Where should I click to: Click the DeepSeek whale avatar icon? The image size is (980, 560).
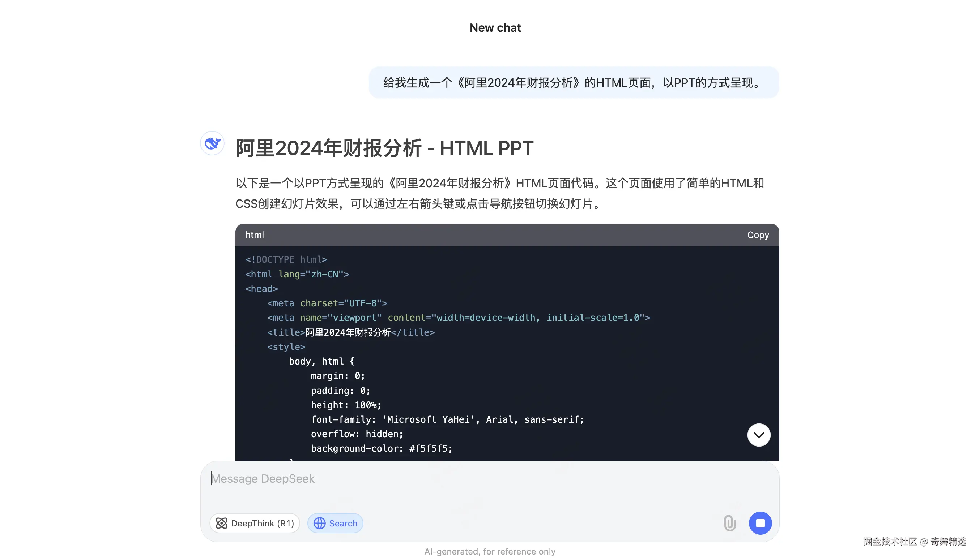(212, 143)
